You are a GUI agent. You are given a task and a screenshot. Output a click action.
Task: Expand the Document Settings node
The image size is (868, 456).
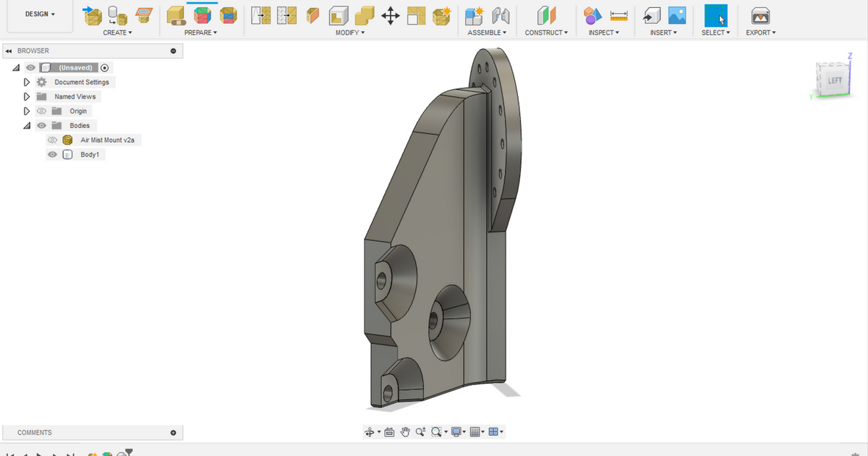click(27, 82)
